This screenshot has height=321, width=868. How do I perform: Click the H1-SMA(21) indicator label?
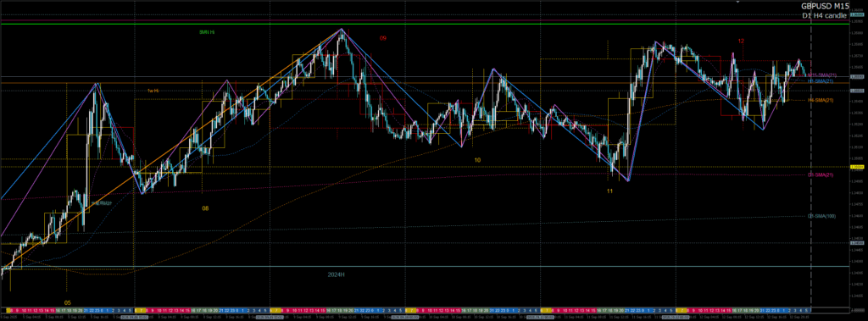tap(821, 80)
